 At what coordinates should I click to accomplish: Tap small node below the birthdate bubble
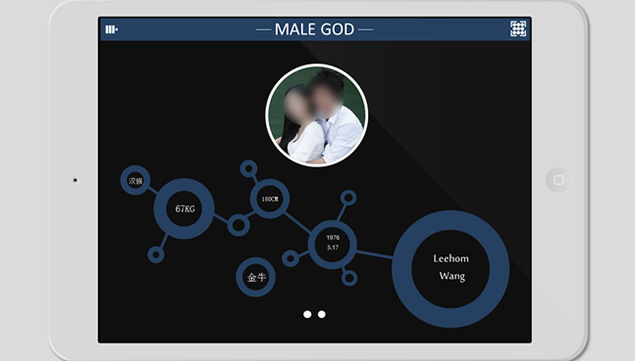click(x=349, y=278)
